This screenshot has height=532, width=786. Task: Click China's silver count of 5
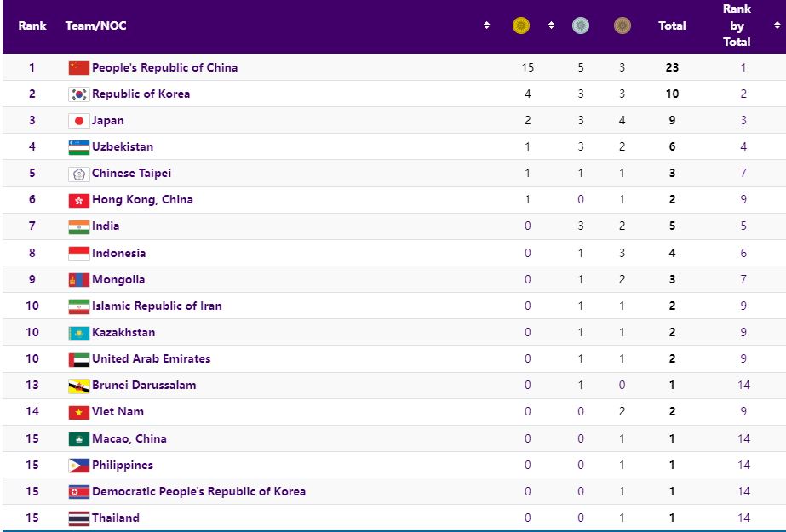click(581, 67)
